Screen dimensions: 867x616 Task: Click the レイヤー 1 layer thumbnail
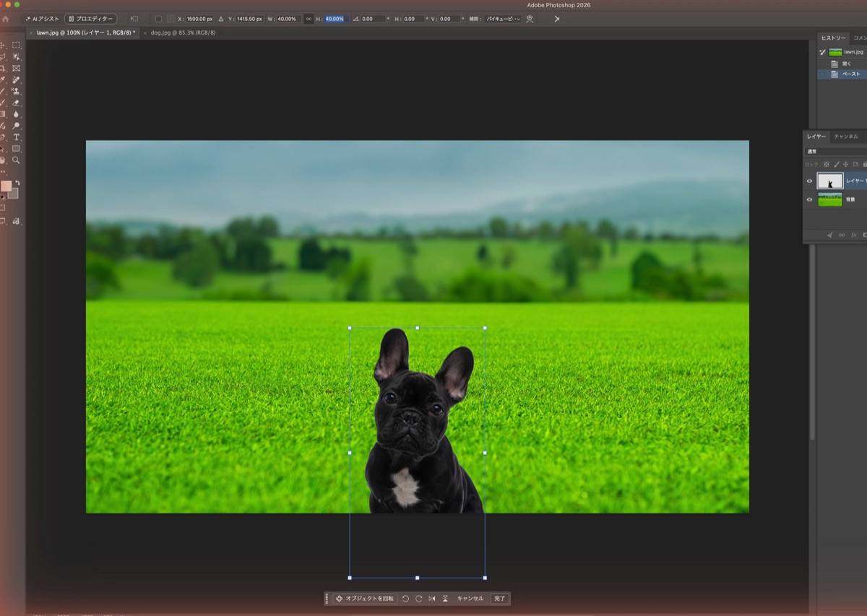[830, 181]
